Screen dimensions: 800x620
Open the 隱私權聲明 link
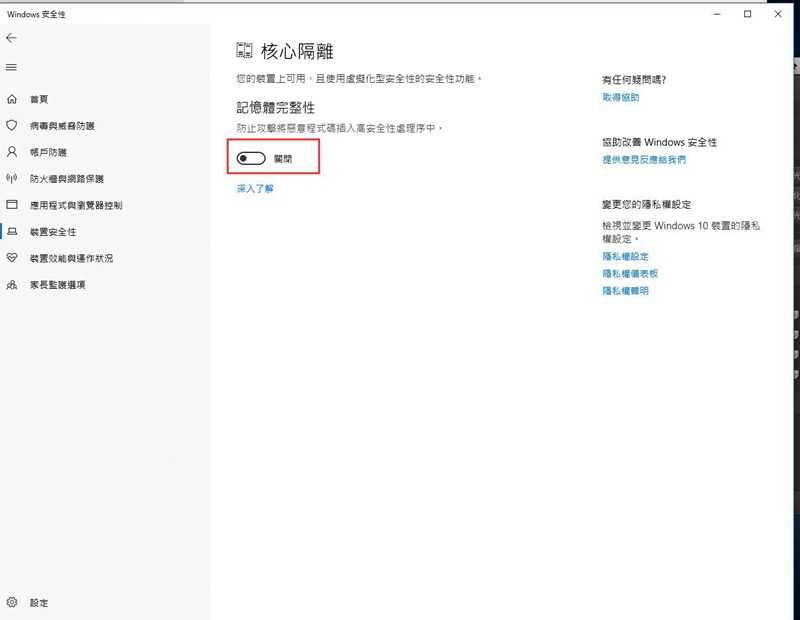pyautogui.click(x=626, y=291)
